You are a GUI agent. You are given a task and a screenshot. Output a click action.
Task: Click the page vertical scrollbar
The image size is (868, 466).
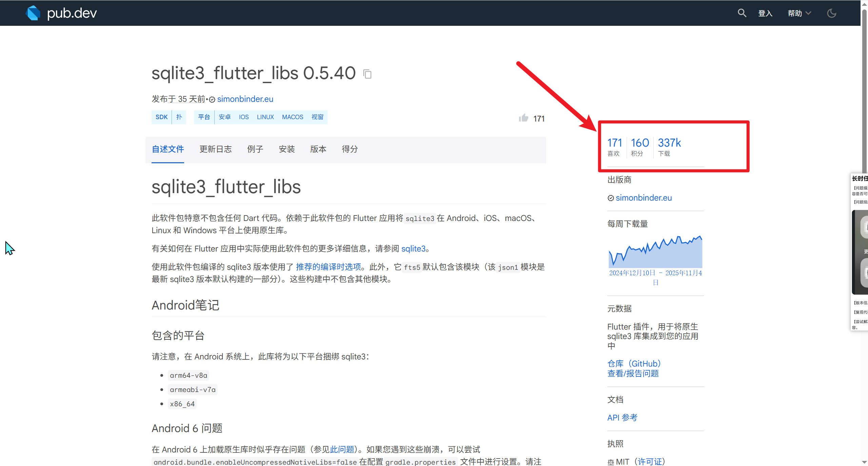(x=864, y=85)
